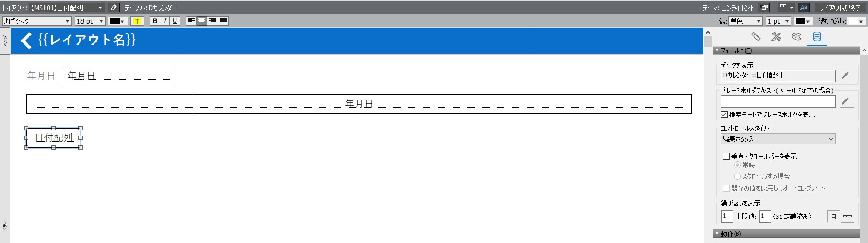
Task: Set text alignment to left
Action: [x=191, y=21]
